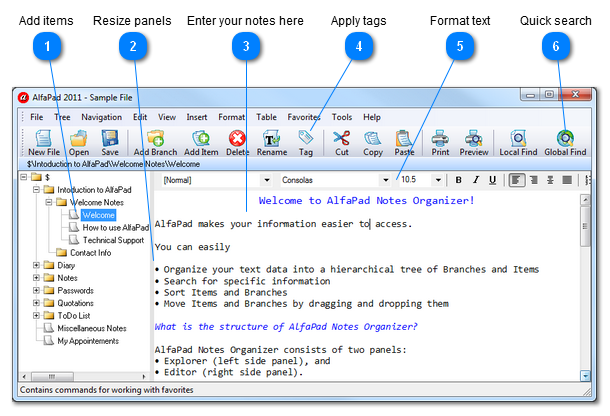
Task: Click the Paste clipboard icon
Action: [x=404, y=138]
